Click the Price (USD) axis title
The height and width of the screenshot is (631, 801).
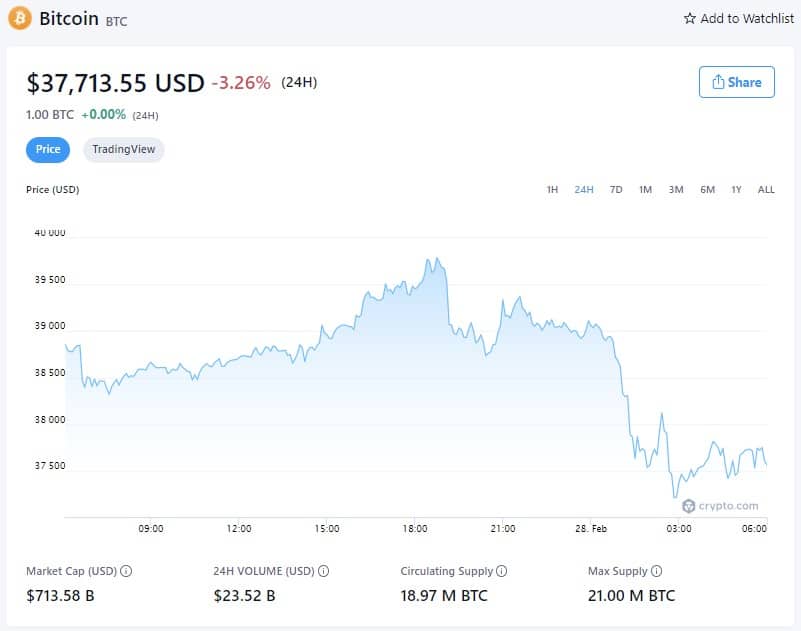pos(53,190)
